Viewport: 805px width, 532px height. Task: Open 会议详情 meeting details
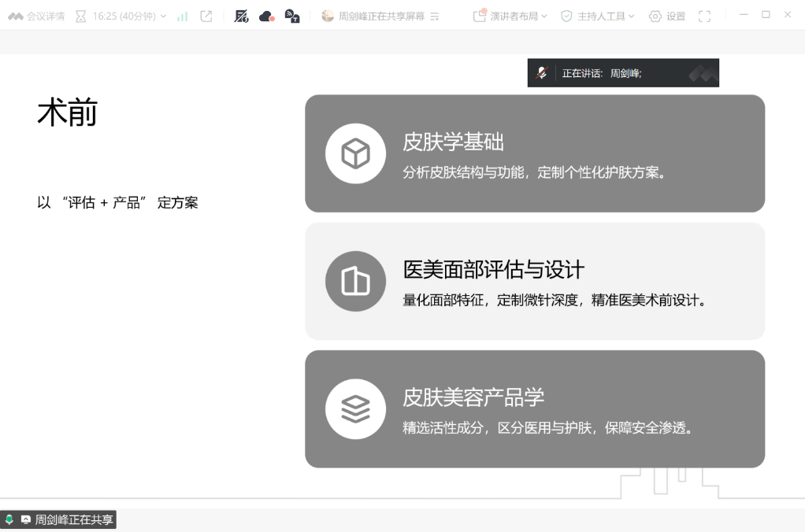(x=37, y=16)
